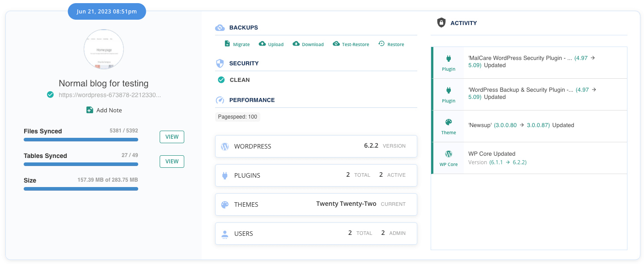644x264 pixels.
Task: Click the 'Normal blog for testing' title
Action: [x=104, y=83]
